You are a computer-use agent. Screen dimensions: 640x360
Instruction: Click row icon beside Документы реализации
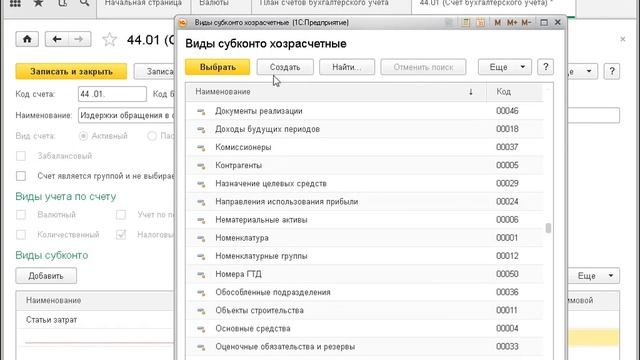[201, 111]
